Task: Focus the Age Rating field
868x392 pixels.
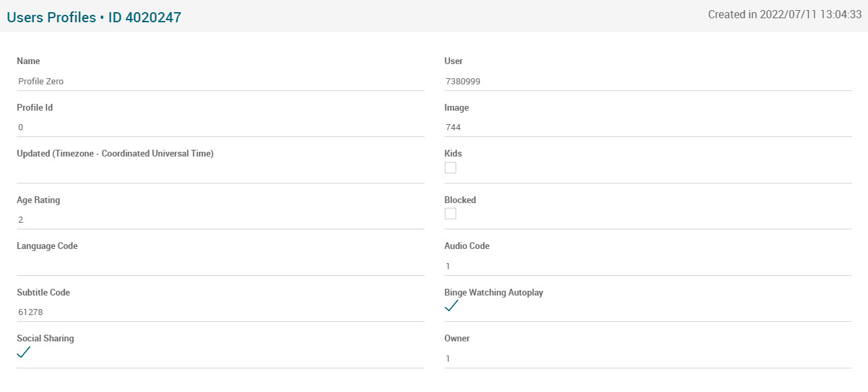Action: pyautogui.click(x=220, y=220)
